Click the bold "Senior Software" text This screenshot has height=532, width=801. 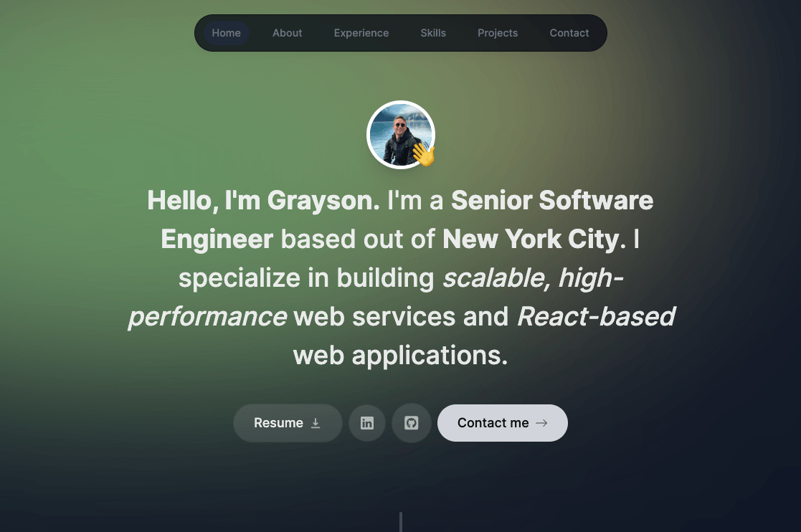pos(551,201)
